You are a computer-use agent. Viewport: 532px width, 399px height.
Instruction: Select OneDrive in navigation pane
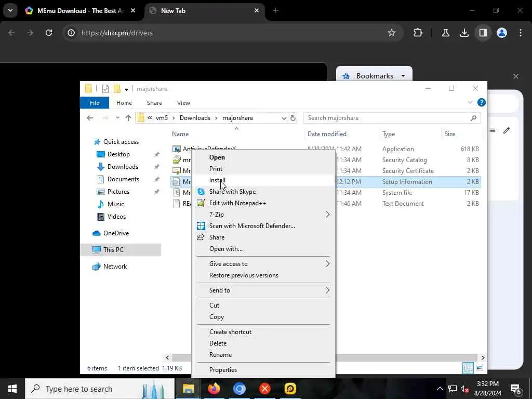116,233
